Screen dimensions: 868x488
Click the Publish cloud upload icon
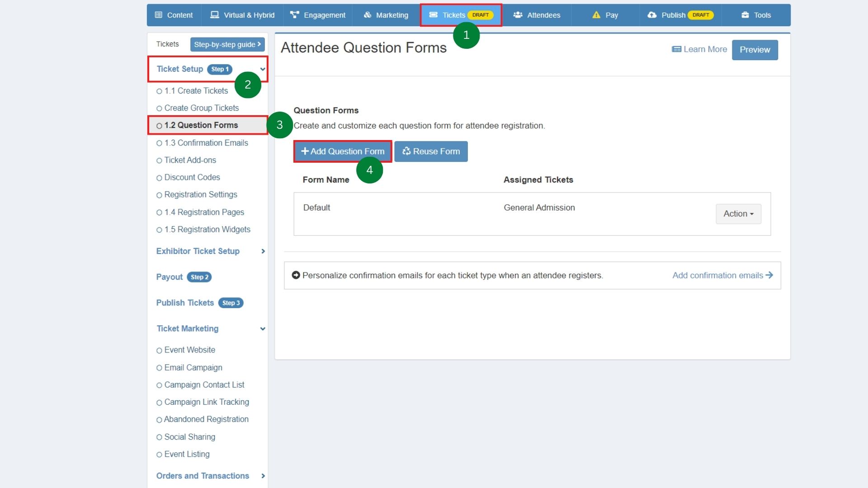(x=651, y=15)
